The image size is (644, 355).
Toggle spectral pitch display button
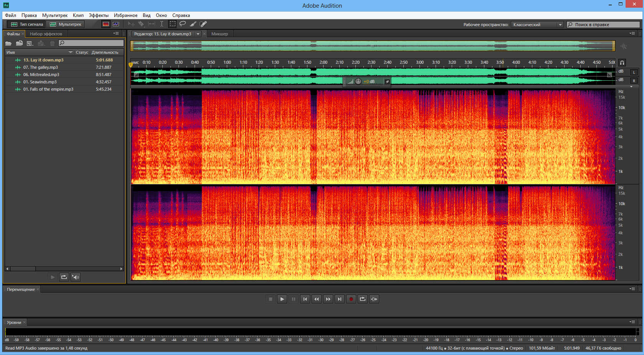[x=116, y=24]
